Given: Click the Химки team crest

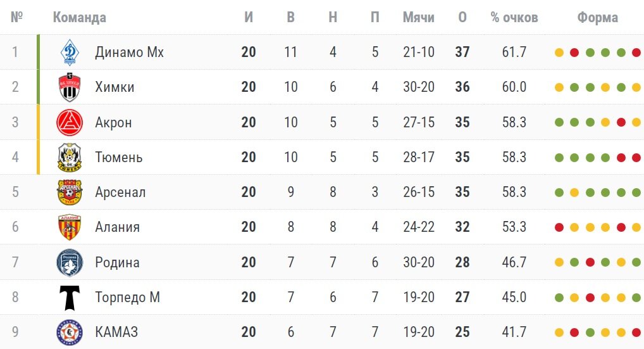Looking at the screenshot, I should (x=70, y=87).
